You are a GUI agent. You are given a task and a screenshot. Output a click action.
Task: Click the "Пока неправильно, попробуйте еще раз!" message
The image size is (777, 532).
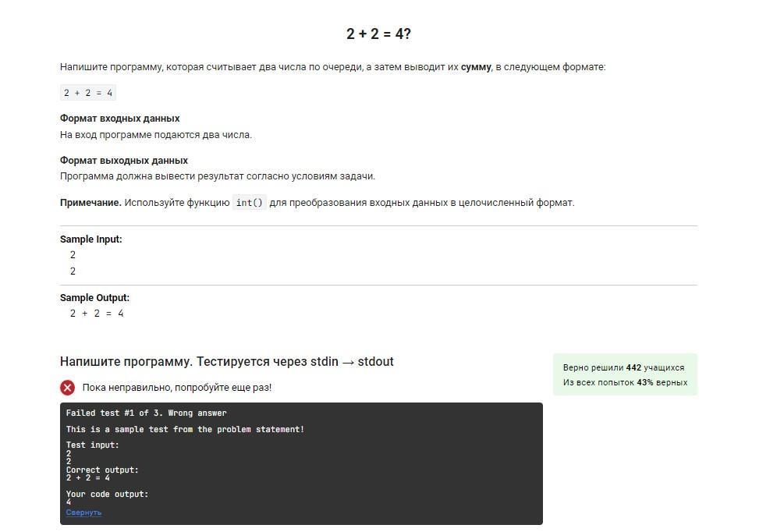click(176, 388)
